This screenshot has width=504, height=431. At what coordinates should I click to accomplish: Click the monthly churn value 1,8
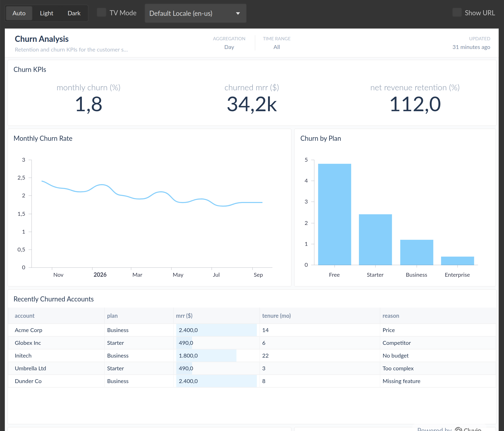(89, 104)
